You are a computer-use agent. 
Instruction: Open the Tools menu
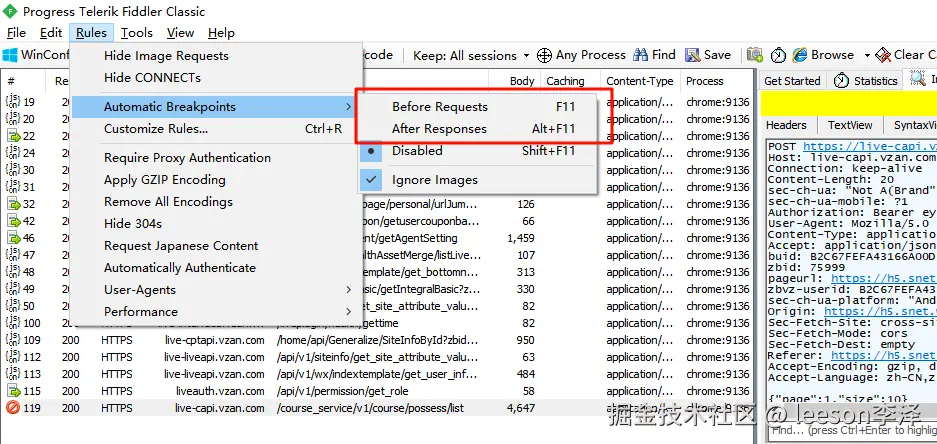click(137, 33)
